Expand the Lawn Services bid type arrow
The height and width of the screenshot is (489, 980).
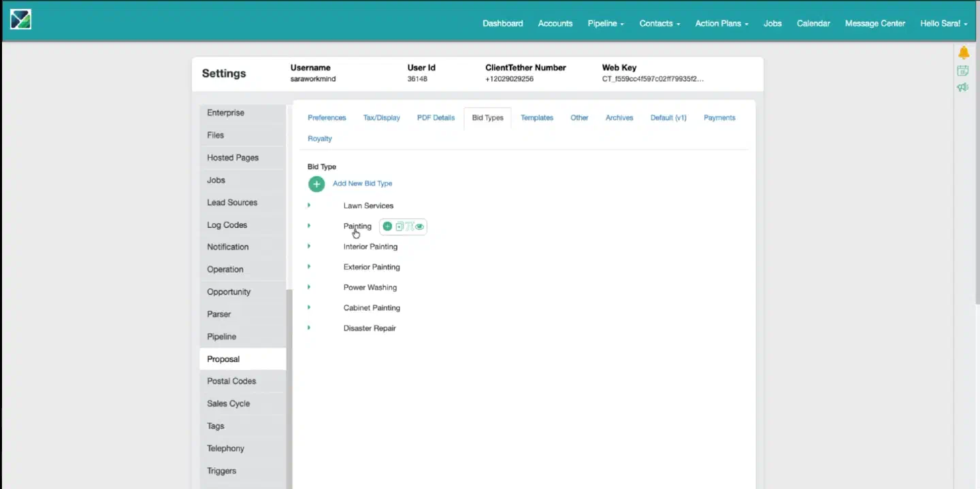pos(309,205)
